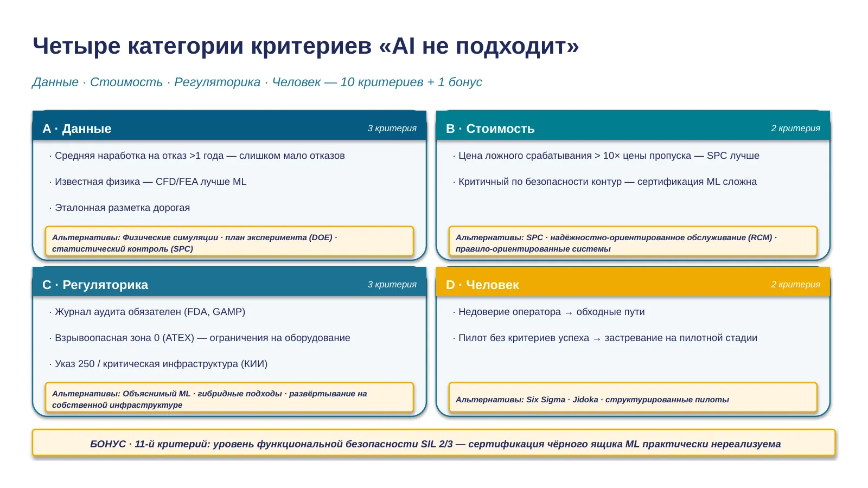Select bullet «Указ 250 / критическая инфраструктура (КИИ)»
Viewport: 868px width, 488px height.
click(158, 364)
